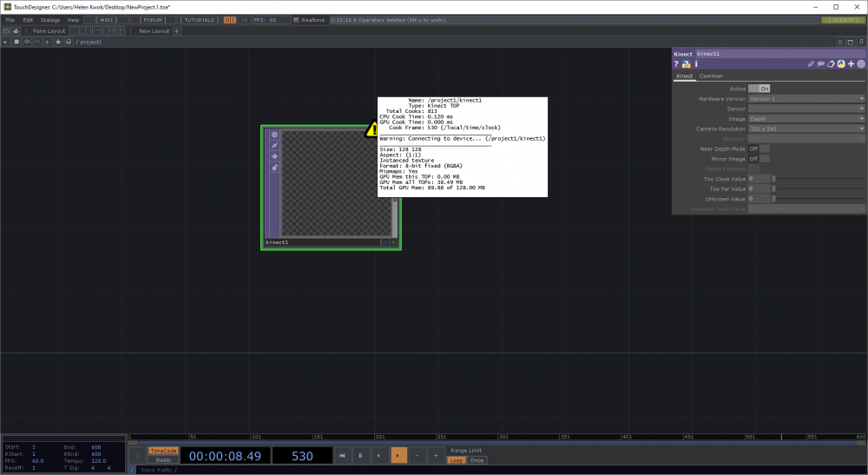Image resolution: width=868 pixels, height=475 pixels.
Task: Click the New Layout plus button
Action: pyautogui.click(x=176, y=31)
